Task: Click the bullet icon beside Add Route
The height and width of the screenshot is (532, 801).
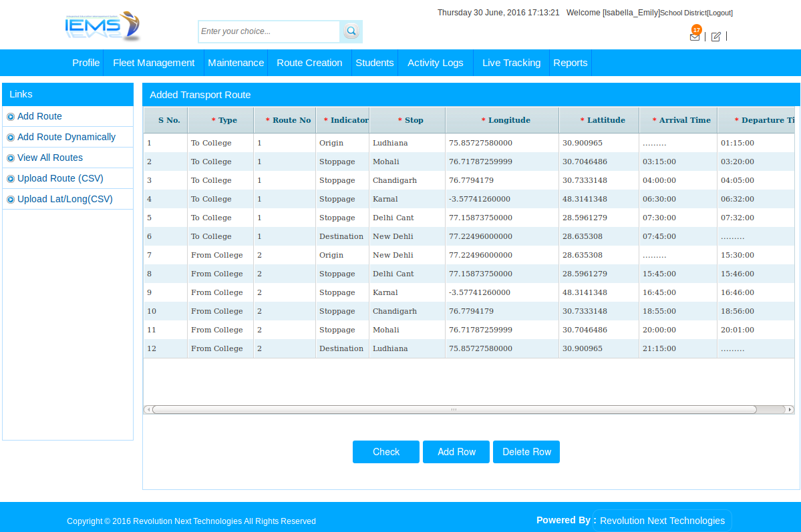Action: tap(10, 117)
